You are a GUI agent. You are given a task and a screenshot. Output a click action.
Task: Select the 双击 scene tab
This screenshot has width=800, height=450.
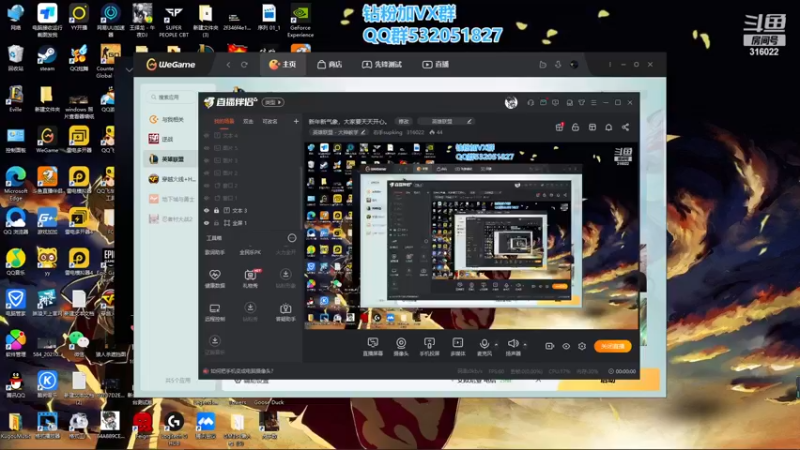point(248,121)
